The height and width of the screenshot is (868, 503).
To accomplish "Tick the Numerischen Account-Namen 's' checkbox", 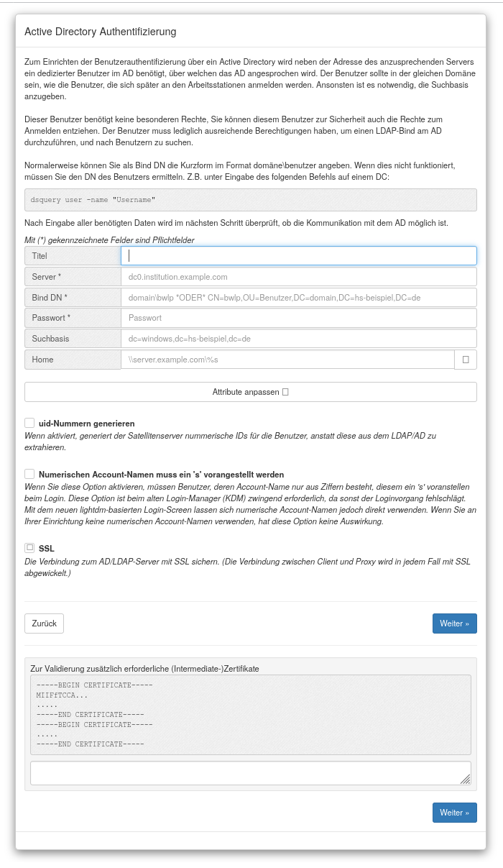I will coord(29,474).
